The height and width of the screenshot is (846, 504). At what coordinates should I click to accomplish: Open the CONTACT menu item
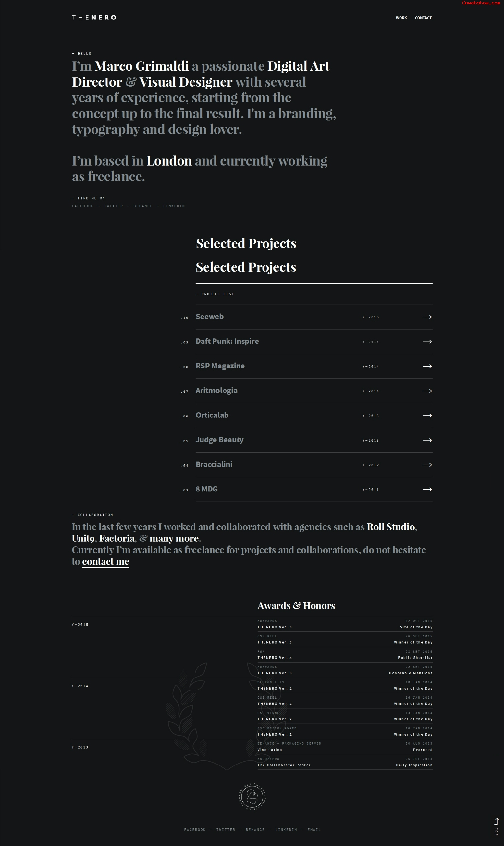(x=423, y=18)
